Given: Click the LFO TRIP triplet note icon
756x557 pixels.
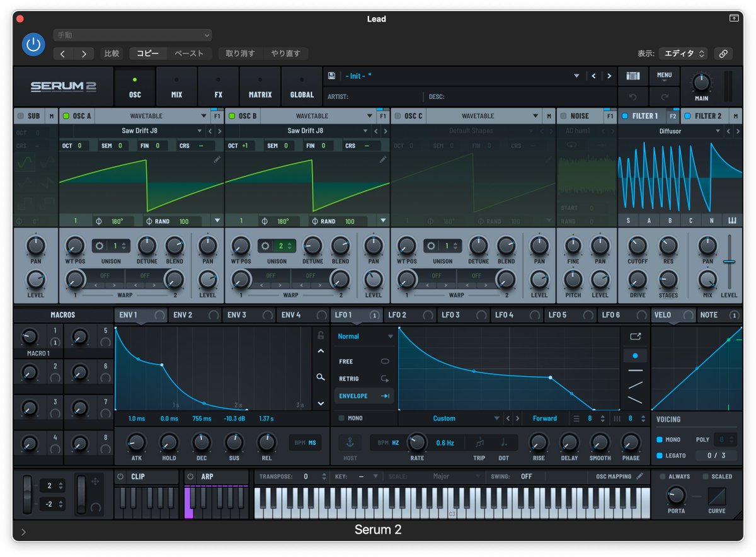Looking at the screenshot, I should pos(479,442).
